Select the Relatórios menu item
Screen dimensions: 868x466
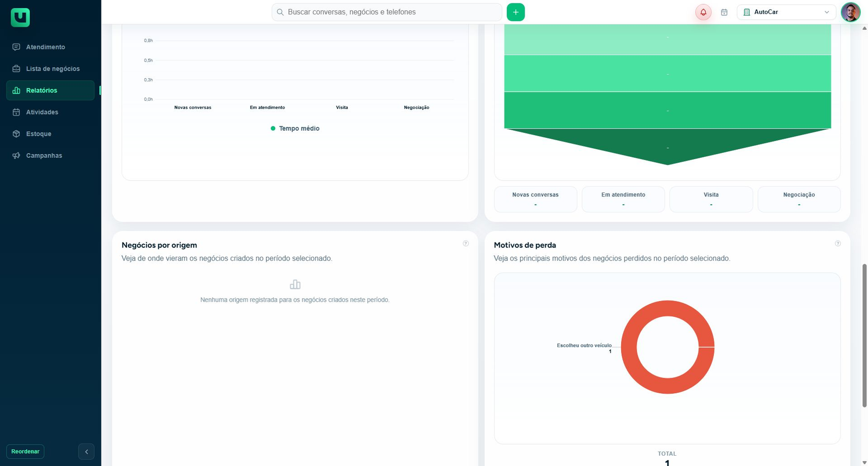[50, 91]
